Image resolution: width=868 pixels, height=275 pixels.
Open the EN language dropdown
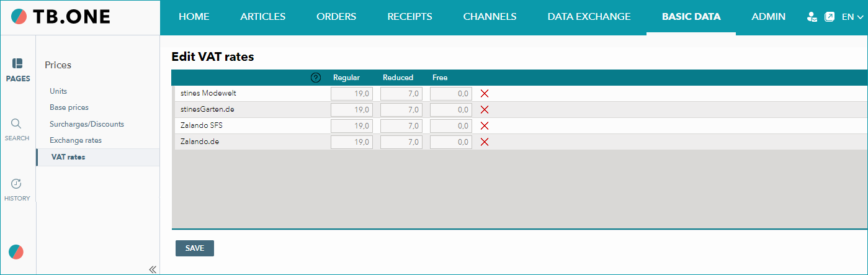pyautogui.click(x=852, y=17)
